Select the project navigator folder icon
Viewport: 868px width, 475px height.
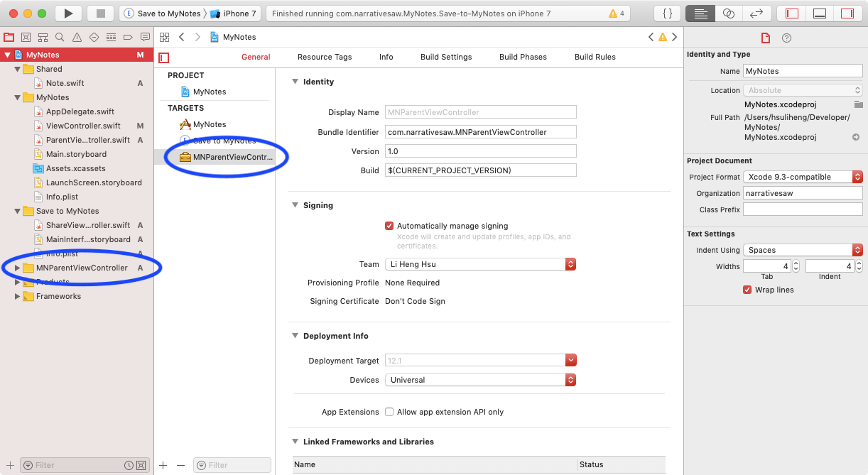(9, 37)
